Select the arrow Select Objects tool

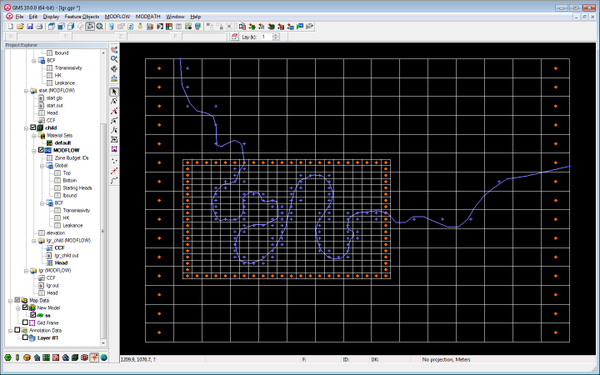click(114, 92)
